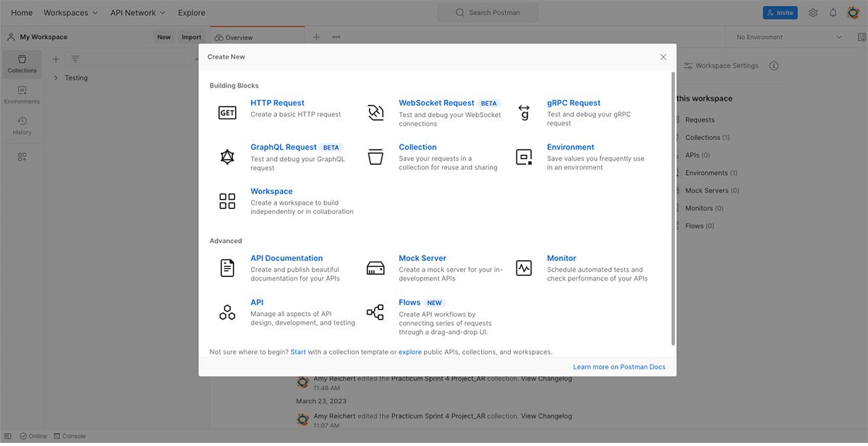Viewport: 868px width, 446px height.
Task: Open the notifications bell icon
Action: click(833, 13)
